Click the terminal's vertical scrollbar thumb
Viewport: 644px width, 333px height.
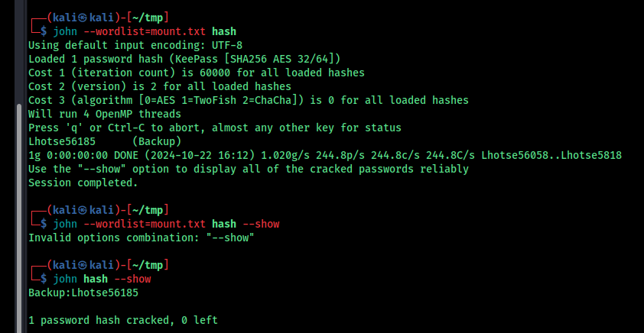[x=18, y=218]
